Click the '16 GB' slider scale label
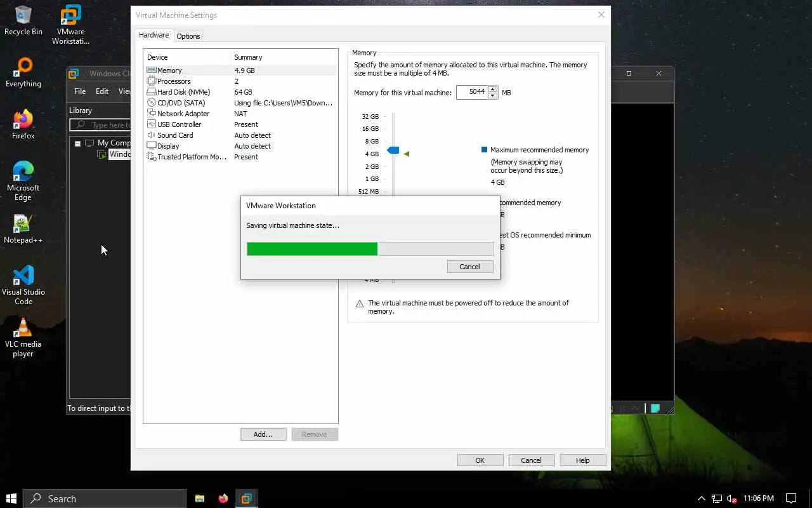Screen dimensions: 812x508 (370, 129)
